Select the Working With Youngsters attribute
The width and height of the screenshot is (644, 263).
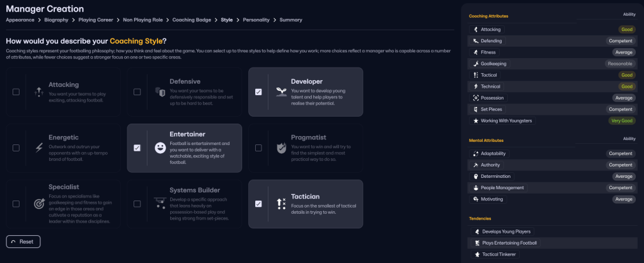506,120
